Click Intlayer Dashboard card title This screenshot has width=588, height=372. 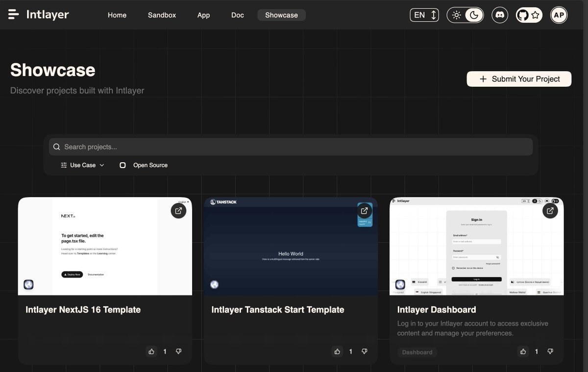(x=437, y=310)
